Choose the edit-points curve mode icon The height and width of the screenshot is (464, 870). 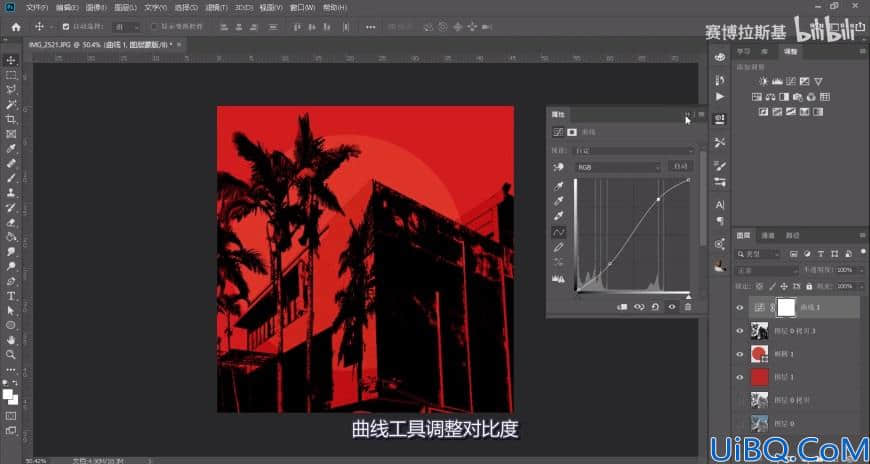559,232
